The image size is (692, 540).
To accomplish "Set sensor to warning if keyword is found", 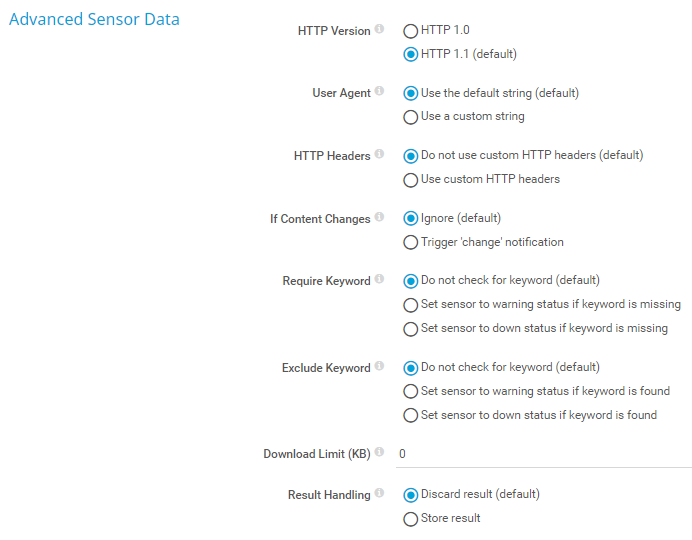I will [x=411, y=392].
